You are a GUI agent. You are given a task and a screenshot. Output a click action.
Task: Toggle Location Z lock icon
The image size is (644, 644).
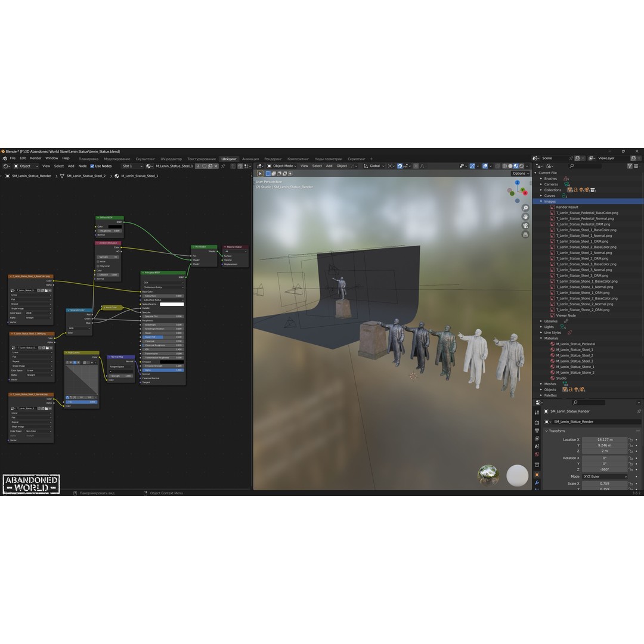(x=631, y=451)
